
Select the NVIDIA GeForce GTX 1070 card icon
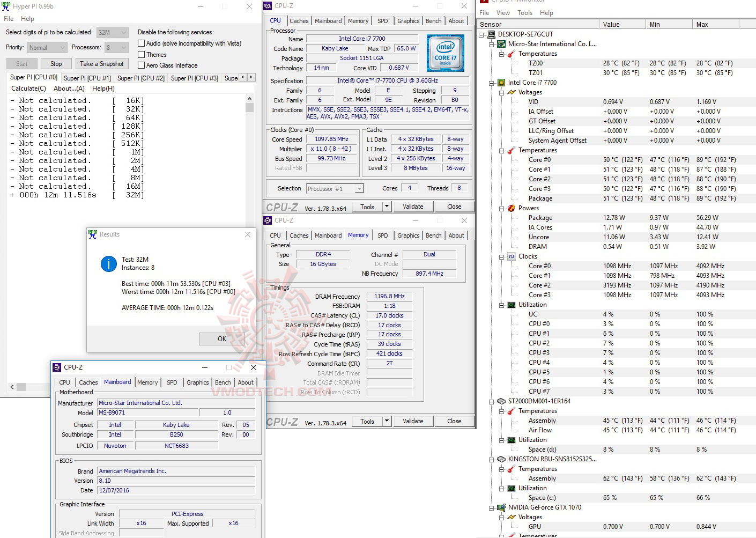pos(501,507)
